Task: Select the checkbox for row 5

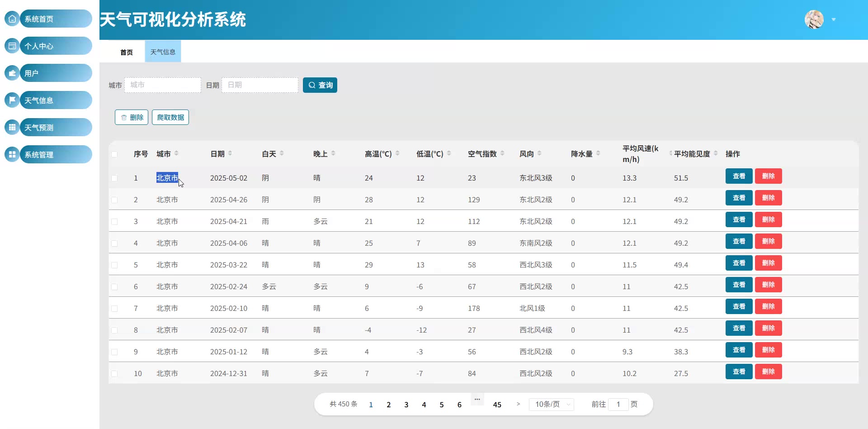Action: point(114,265)
